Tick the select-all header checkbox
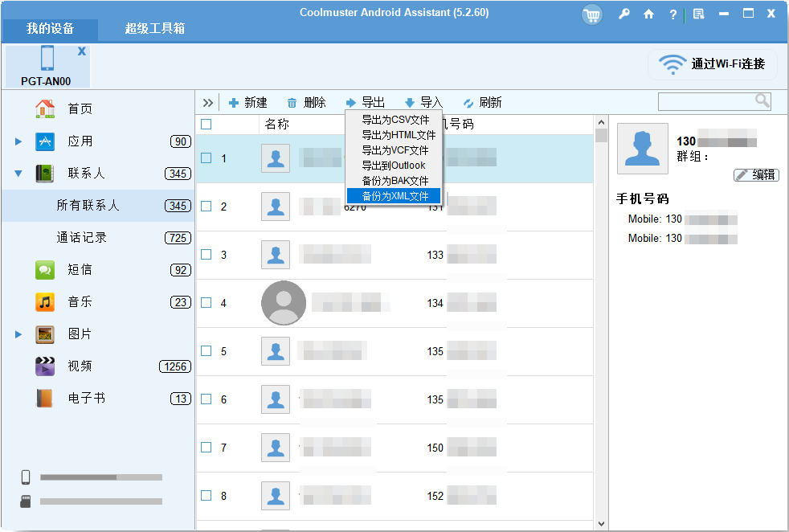Image resolution: width=789 pixels, height=532 pixels. click(206, 125)
